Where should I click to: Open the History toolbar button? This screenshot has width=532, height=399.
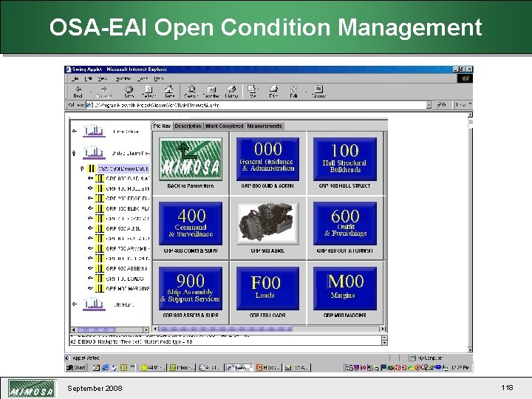pyautogui.click(x=231, y=92)
